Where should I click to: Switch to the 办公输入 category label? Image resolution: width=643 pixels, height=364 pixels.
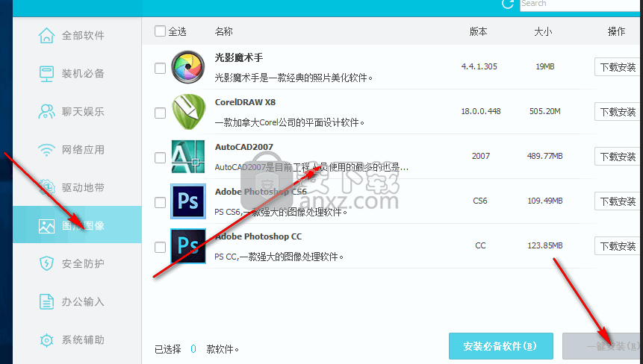pyautogui.click(x=83, y=302)
